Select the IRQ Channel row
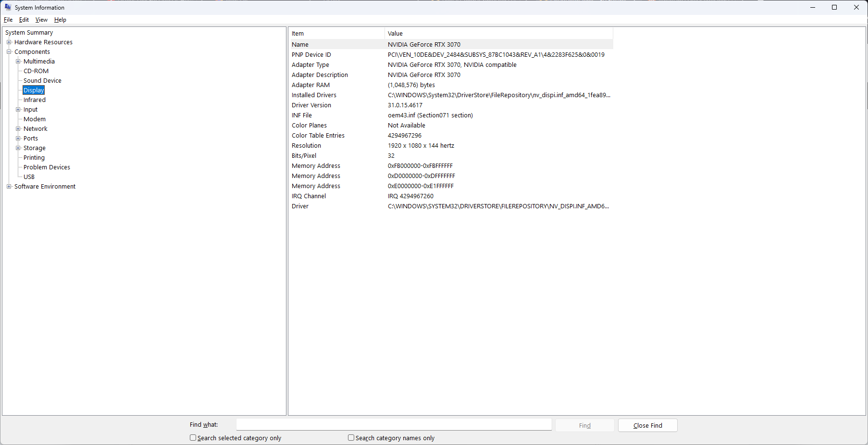Viewport: 868px width, 445px height. (451, 196)
